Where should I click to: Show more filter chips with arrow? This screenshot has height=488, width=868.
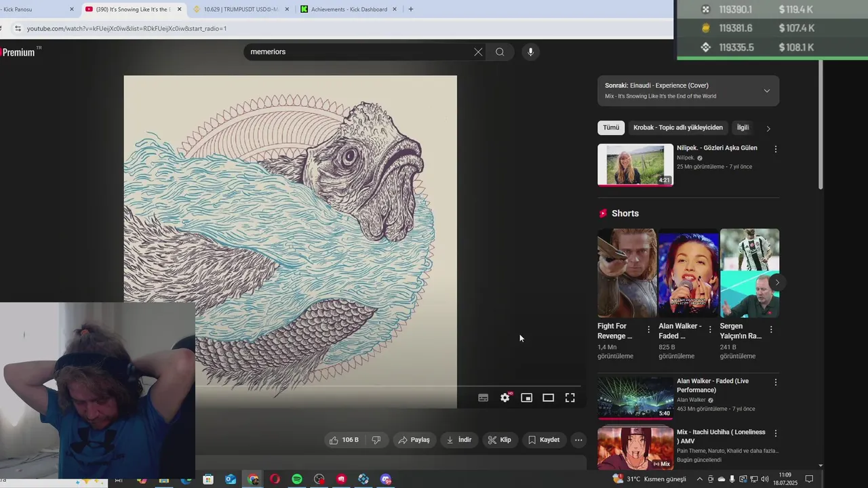pos(768,128)
